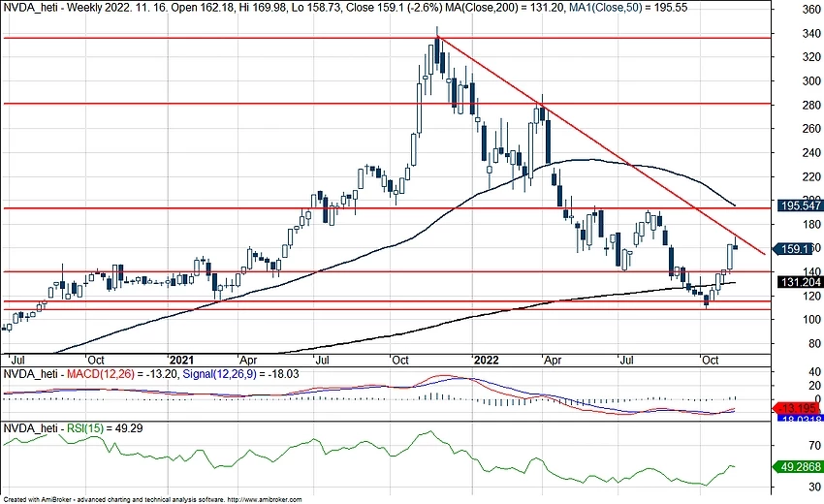
Task: Click the green RSI value label 49.2868
Action: point(797,466)
